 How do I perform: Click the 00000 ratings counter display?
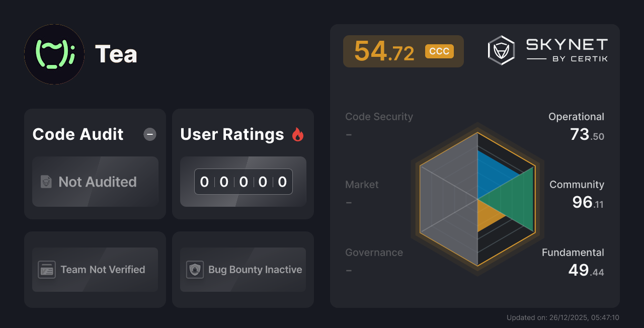coord(243,182)
